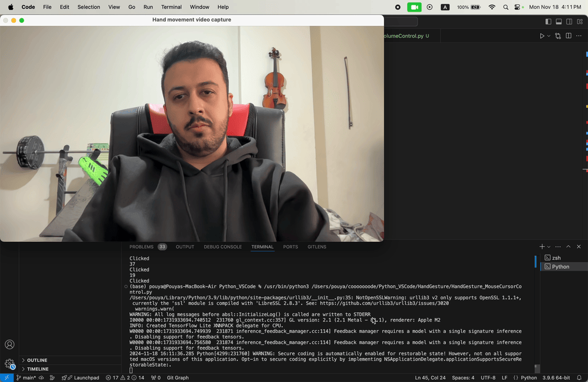Open Customize Layout icon in the title bar

click(580, 22)
